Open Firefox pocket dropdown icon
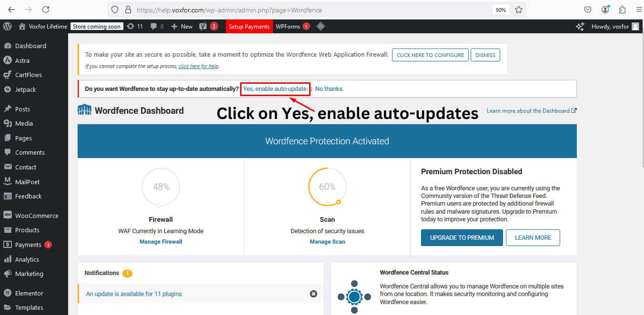 (587, 9)
